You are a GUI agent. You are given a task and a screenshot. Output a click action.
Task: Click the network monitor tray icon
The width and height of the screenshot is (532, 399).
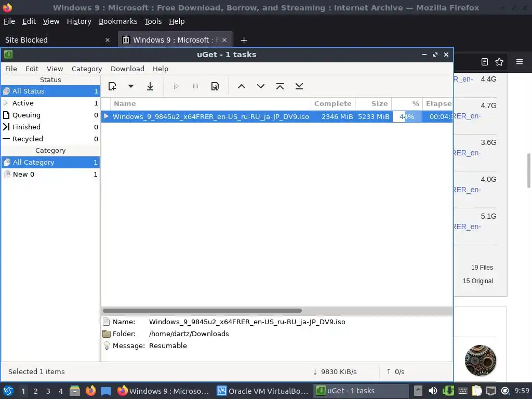490,391
